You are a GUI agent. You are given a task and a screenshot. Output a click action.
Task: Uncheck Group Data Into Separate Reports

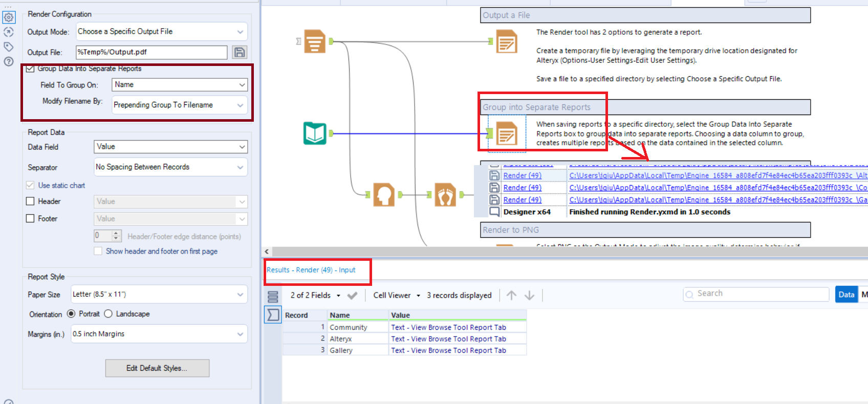[31, 69]
